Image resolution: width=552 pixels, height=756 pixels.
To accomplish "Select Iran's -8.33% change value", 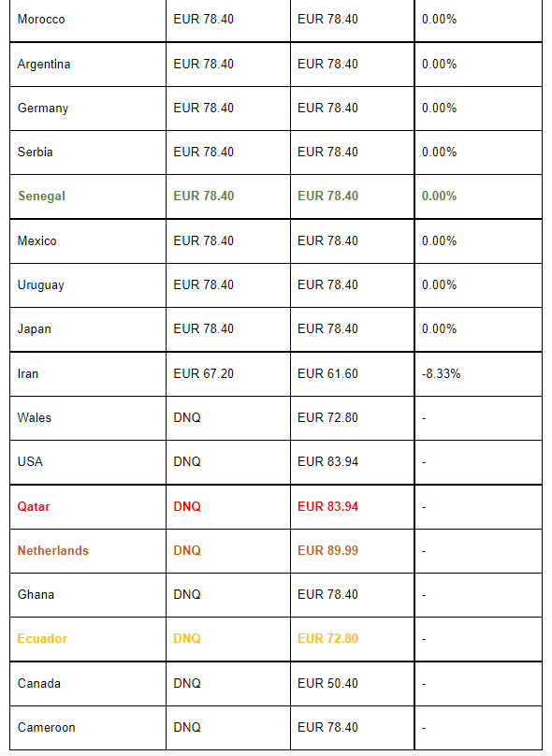I will tap(441, 373).
